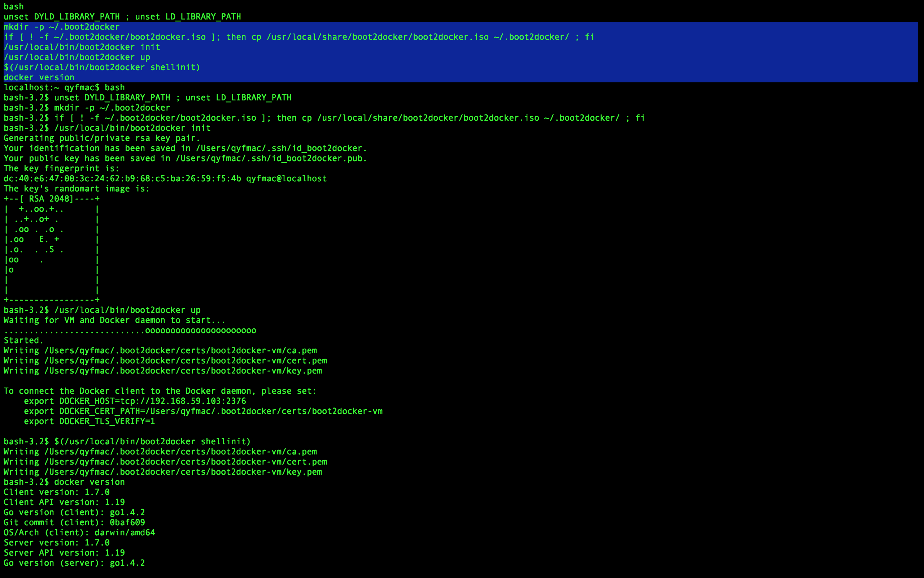The image size is (924, 578).
Task: Click 'Your public key has been saved' line
Action: pos(185,158)
